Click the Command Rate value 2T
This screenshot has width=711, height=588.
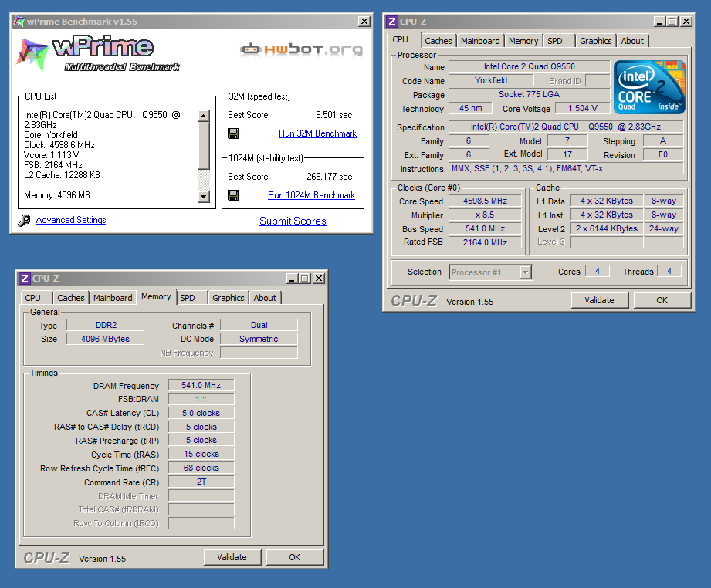(x=201, y=482)
